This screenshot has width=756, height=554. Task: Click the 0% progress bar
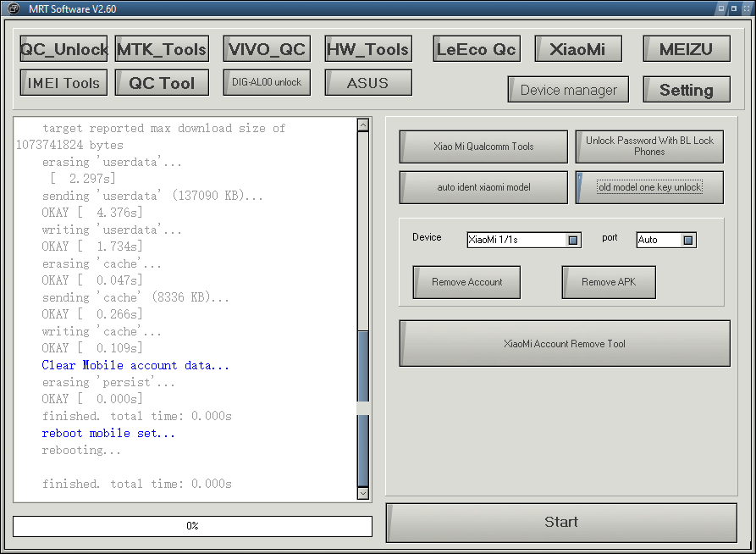click(x=192, y=526)
